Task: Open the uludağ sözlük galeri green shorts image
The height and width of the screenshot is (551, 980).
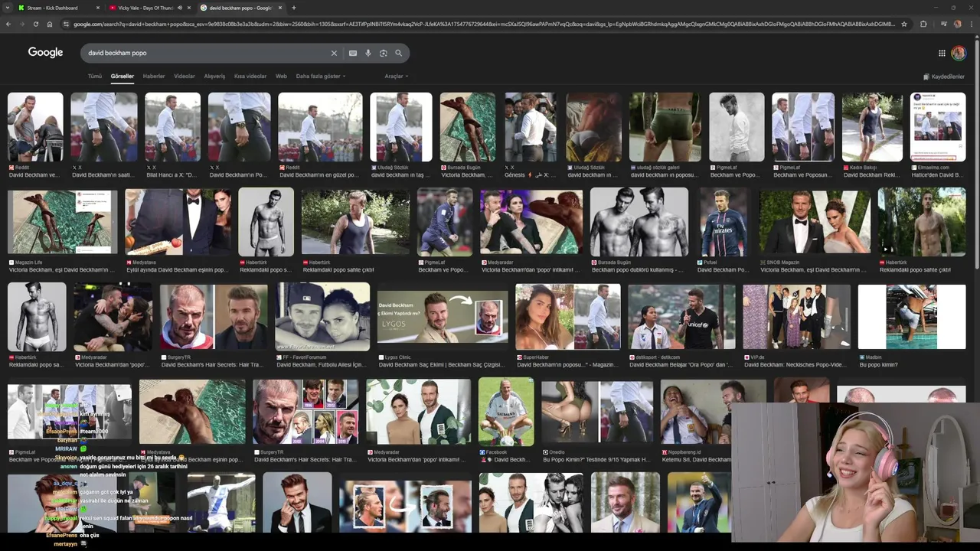Action: pyautogui.click(x=665, y=127)
